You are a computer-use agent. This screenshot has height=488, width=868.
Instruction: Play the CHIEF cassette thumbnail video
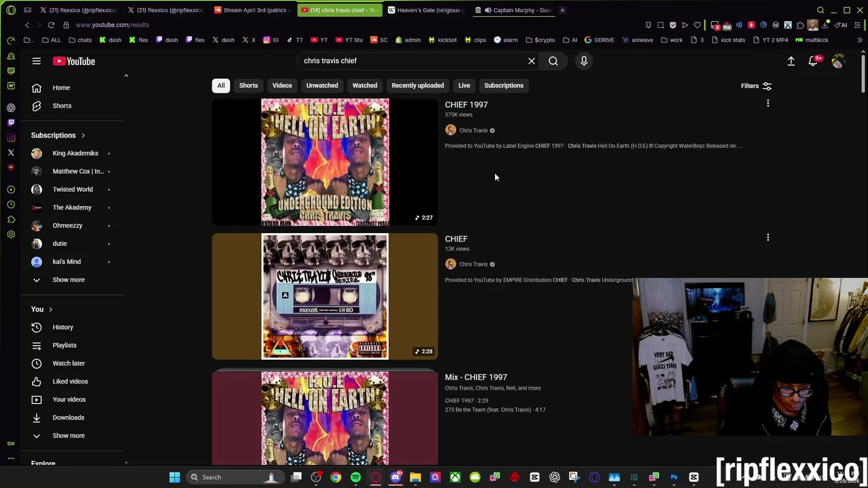click(325, 296)
